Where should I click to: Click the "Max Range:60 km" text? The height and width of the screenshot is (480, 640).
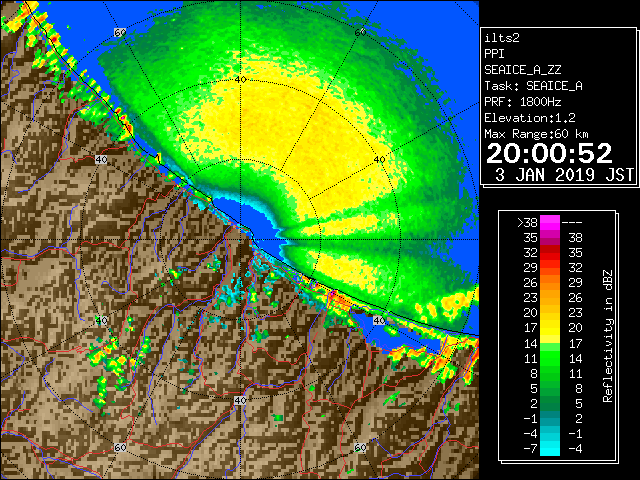click(x=536, y=134)
